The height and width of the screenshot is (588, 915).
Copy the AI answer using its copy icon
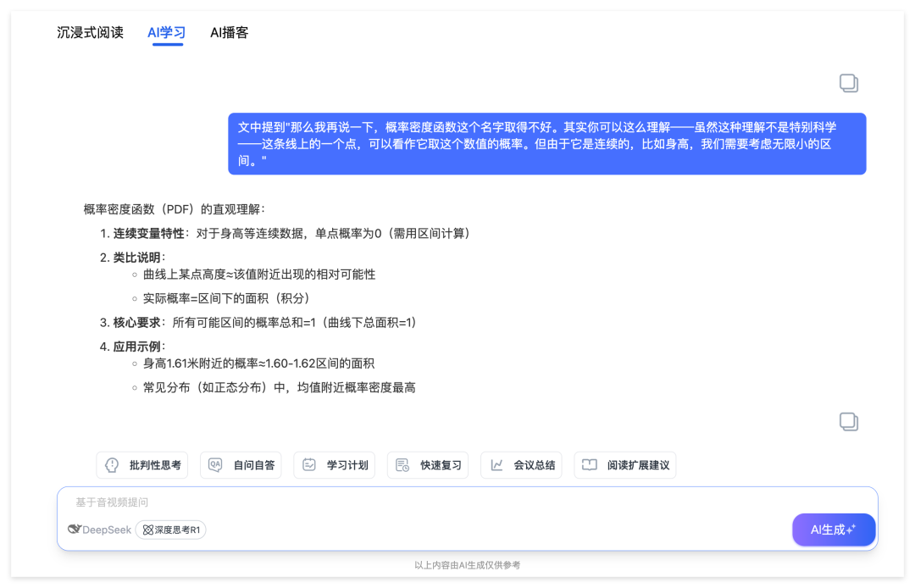coord(849,421)
